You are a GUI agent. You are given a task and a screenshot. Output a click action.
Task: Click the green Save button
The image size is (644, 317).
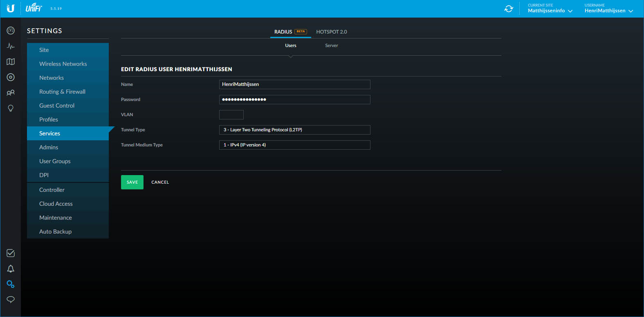[x=132, y=182]
